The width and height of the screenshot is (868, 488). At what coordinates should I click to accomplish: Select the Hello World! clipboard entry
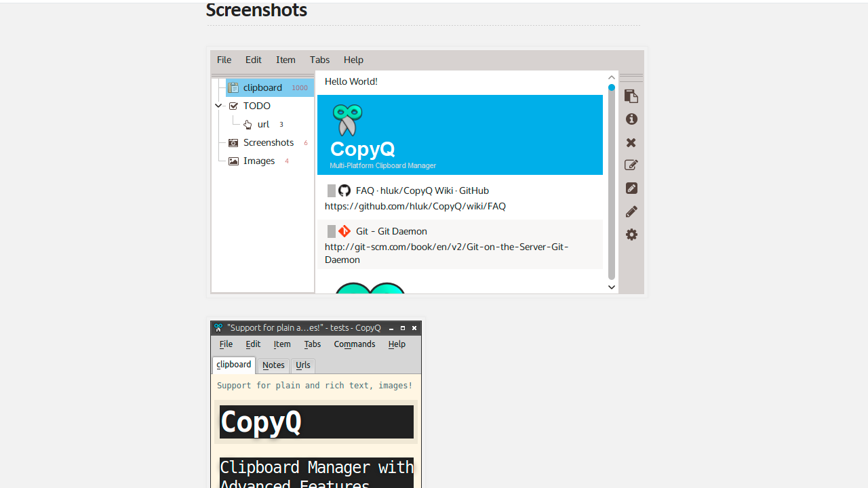click(x=351, y=81)
